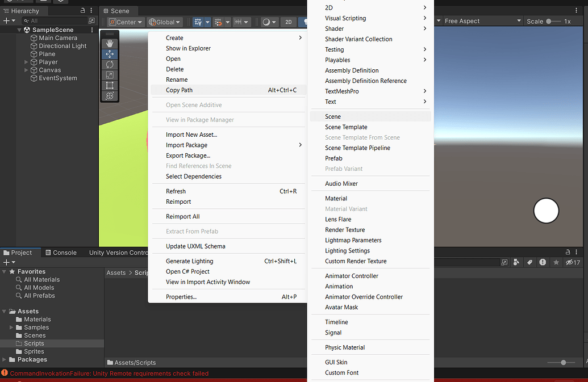Image resolution: width=588 pixels, height=382 pixels.
Task: Click the search by type icon in Project panel
Action: 516,262
